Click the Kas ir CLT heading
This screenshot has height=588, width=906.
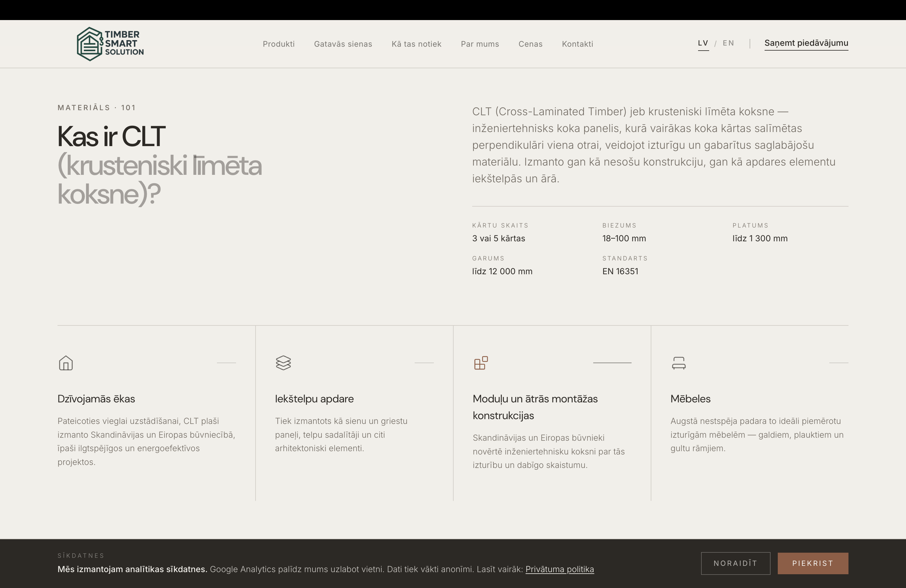(x=111, y=136)
